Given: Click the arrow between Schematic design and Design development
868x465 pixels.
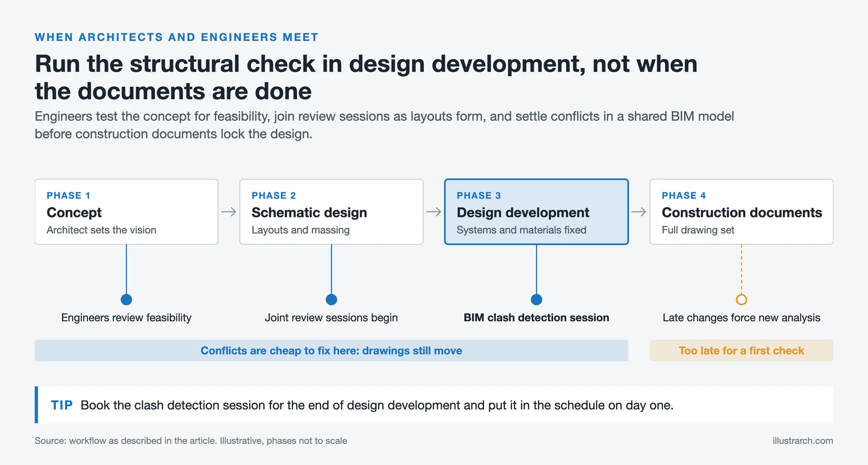Looking at the screenshot, I should [434, 212].
